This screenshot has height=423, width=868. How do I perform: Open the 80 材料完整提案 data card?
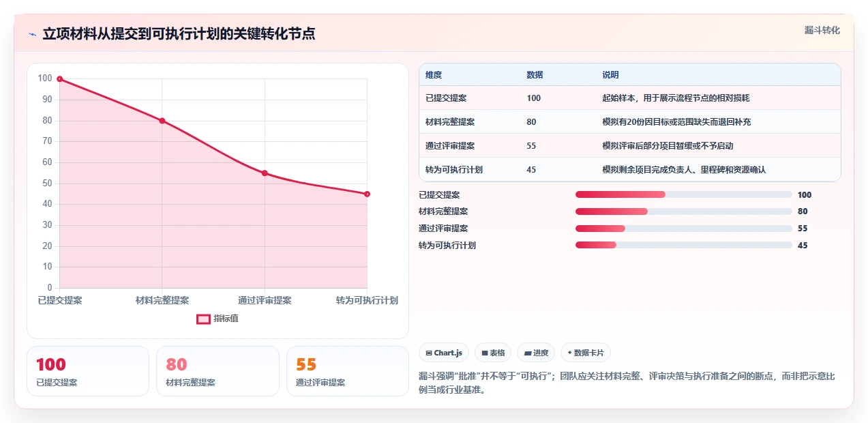point(218,371)
